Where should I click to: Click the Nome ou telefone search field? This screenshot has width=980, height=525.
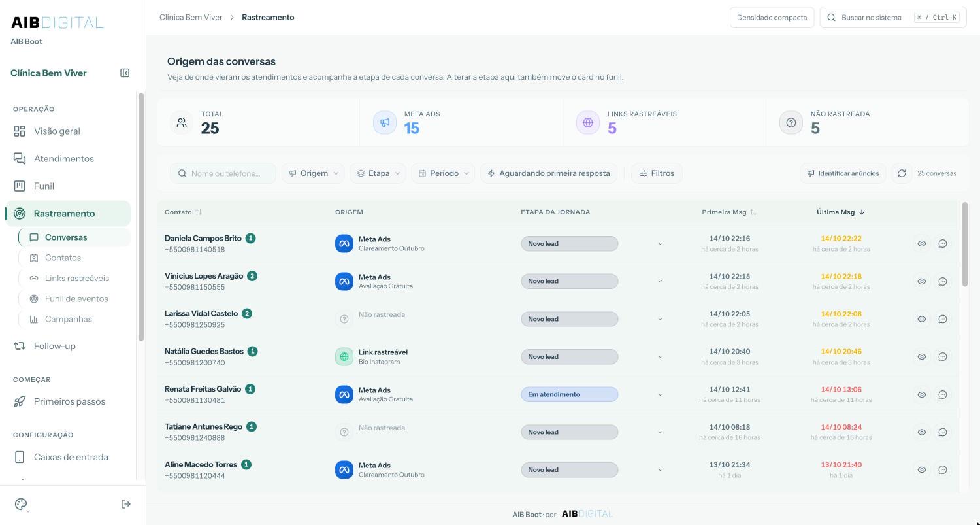point(223,173)
